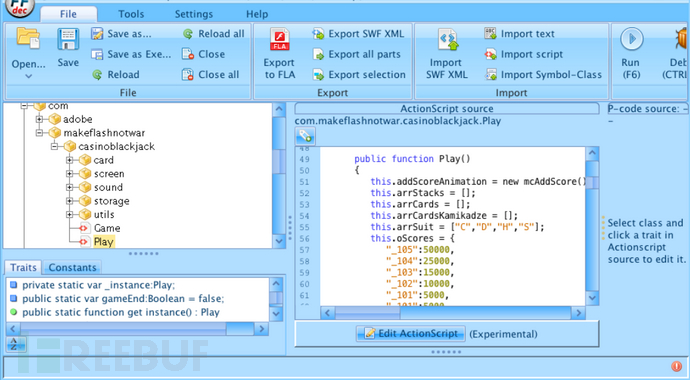
Task: Switch to the Traits tab
Action: 23,267
